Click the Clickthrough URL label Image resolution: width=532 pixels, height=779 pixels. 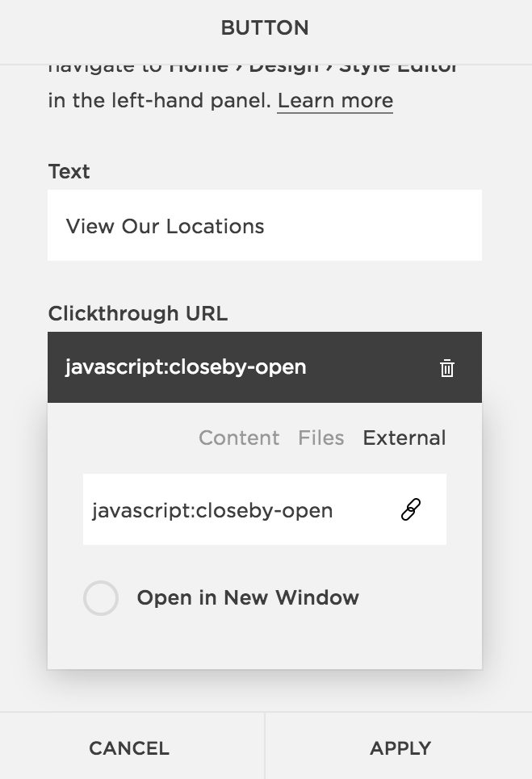tap(138, 313)
